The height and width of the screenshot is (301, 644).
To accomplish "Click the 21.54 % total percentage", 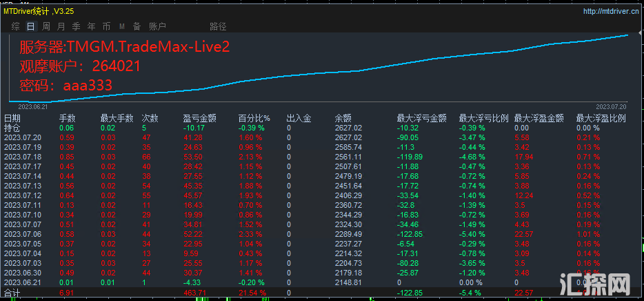I will pos(252,293).
